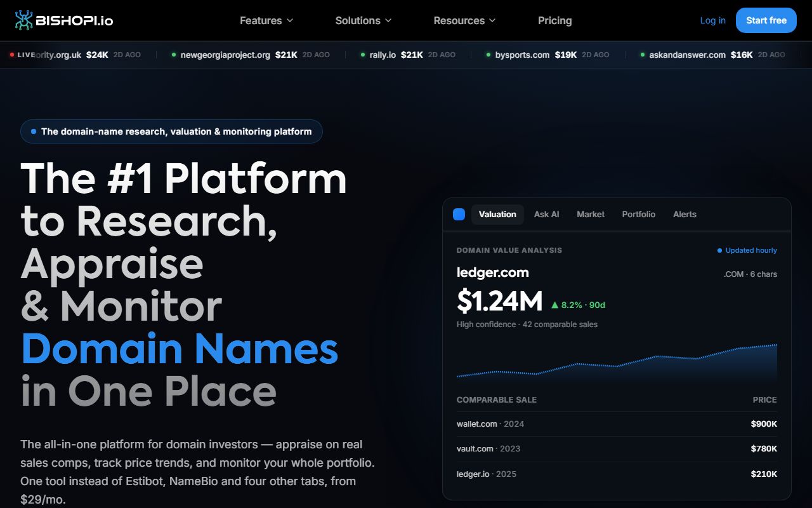Image resolution: width=812 pixels, height=508 pixels.
Task: Click the LIVE indicator in ticker
Action: coord(23,55)
